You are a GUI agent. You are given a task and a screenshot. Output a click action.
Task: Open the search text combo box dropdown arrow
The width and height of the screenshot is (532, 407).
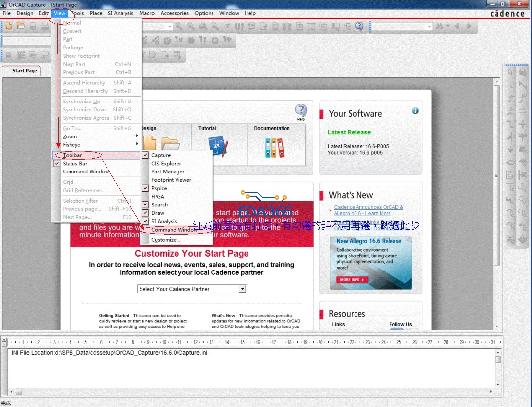pyautogui.click(x=429, y=27)
